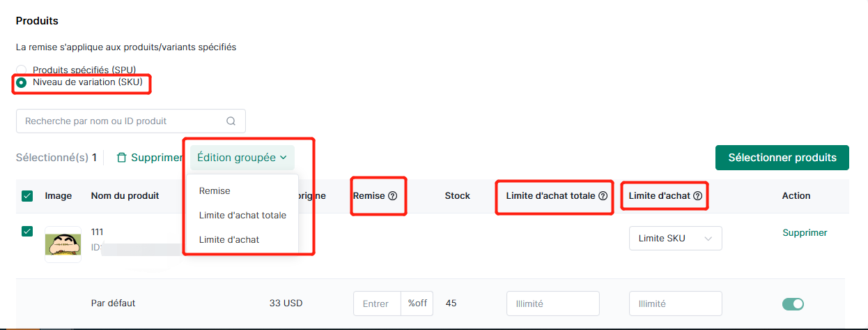The image size is (868, 330).
Task: Select the Niveau de variation (SKU) radio
Action: pyautogui.click(x=22, y=82)
